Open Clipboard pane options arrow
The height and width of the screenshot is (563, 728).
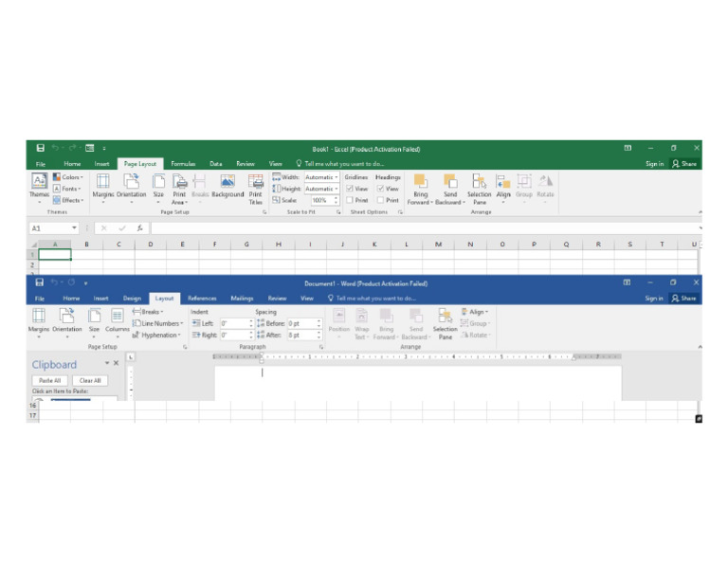(107, 363)
